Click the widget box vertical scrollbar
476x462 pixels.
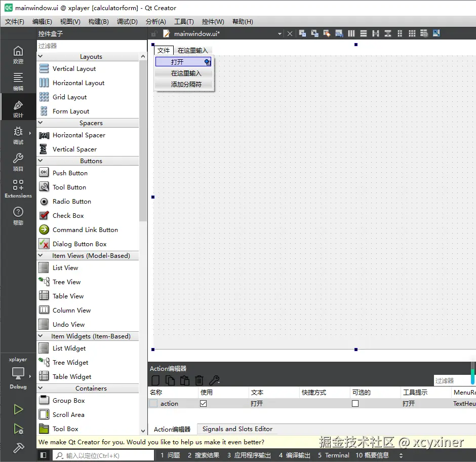[x=143, y=141]
